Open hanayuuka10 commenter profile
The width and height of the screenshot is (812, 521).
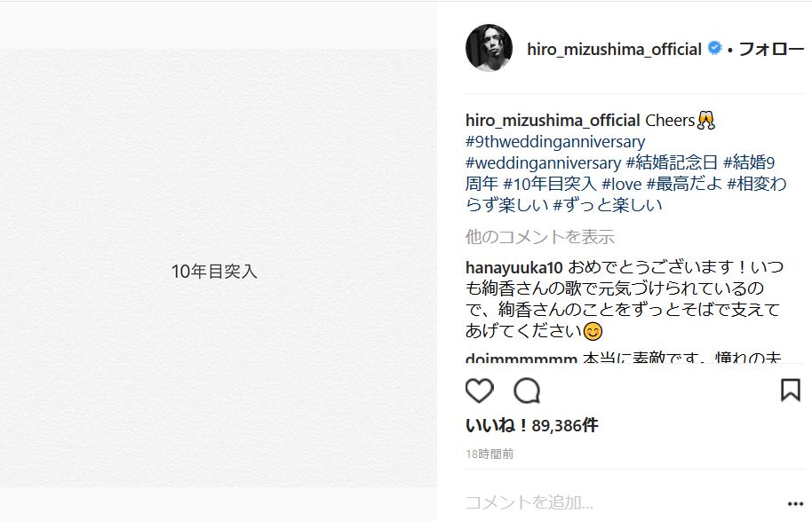point(513,267)
